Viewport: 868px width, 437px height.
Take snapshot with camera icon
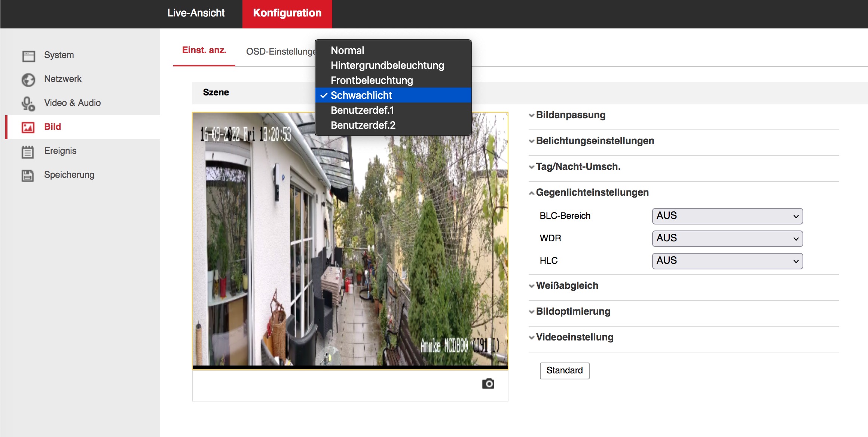click(488, 384)
